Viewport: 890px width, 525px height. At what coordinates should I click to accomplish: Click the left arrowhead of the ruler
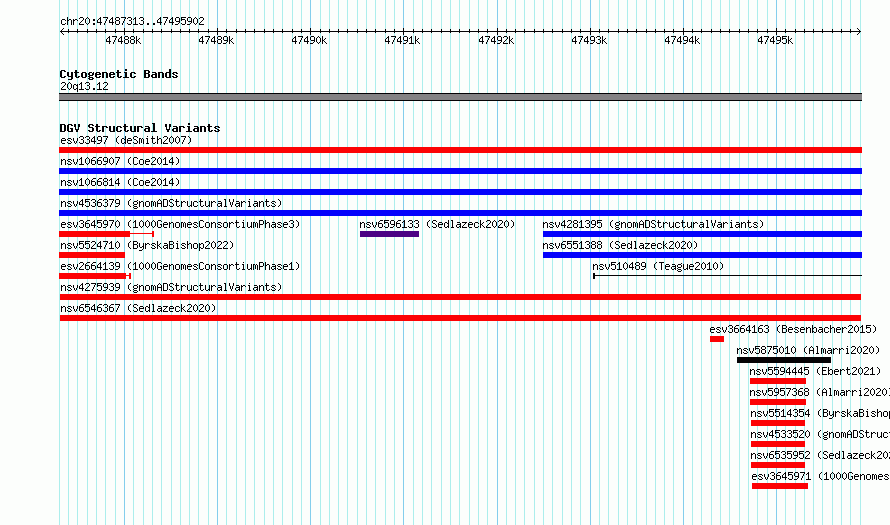(62, 32)
